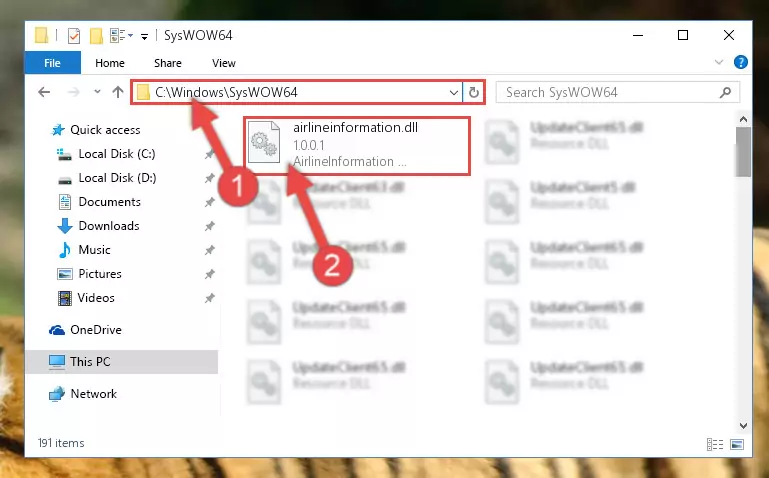
Task: Click the C:\Windows\SysWOW64 address bar
Action: pyautogui.click(x=297, y=92)
